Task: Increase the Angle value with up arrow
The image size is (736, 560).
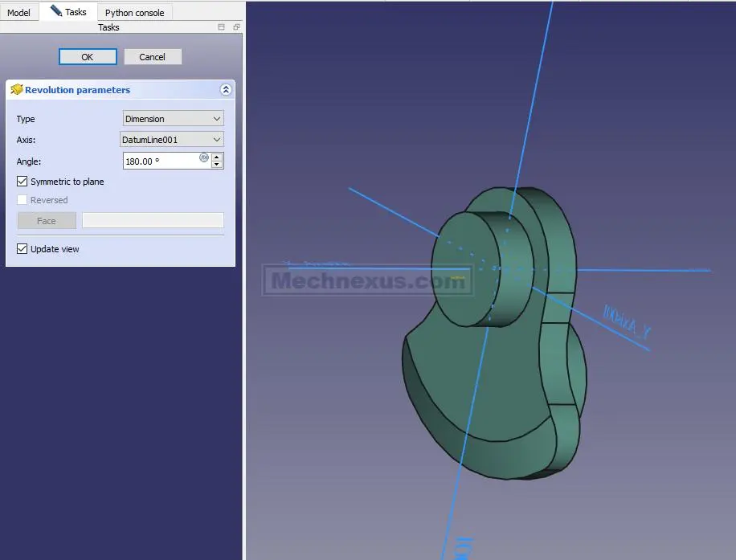Action: click(217, 157)
